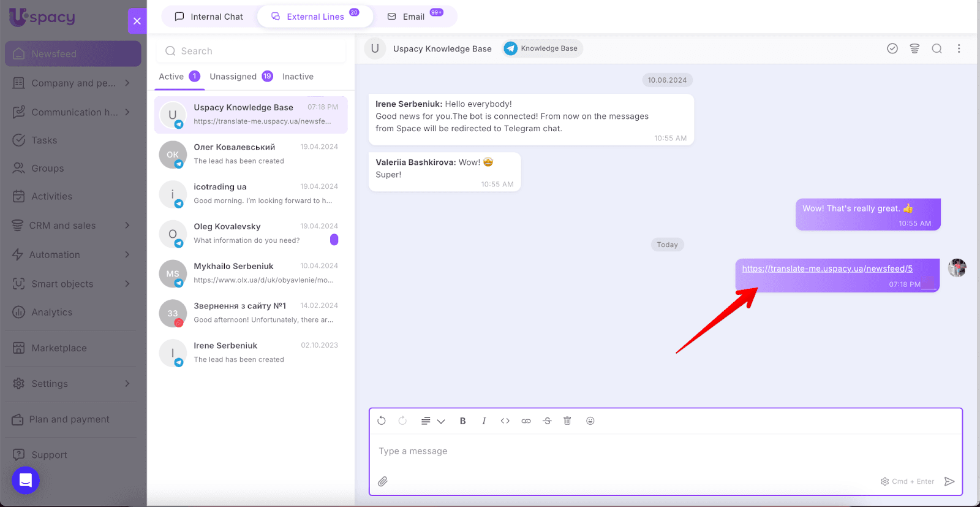
Task: Open the three-dot chat options menu
Action: coord(959,48)
